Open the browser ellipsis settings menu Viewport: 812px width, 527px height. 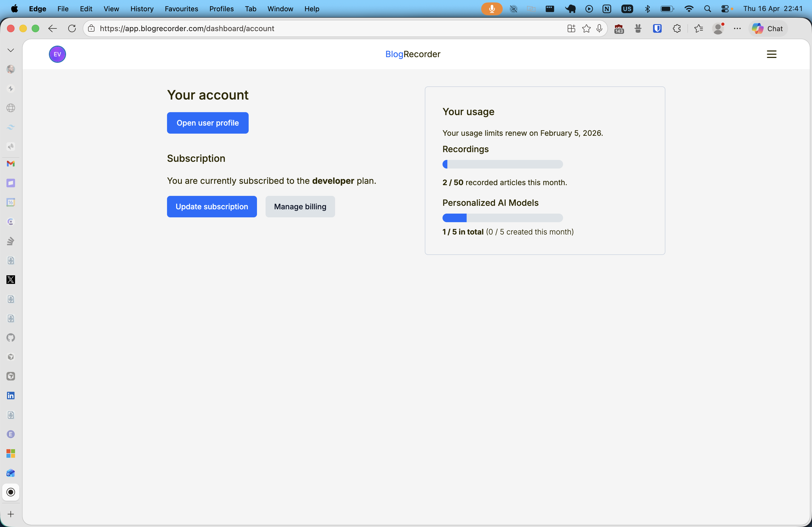737,29
